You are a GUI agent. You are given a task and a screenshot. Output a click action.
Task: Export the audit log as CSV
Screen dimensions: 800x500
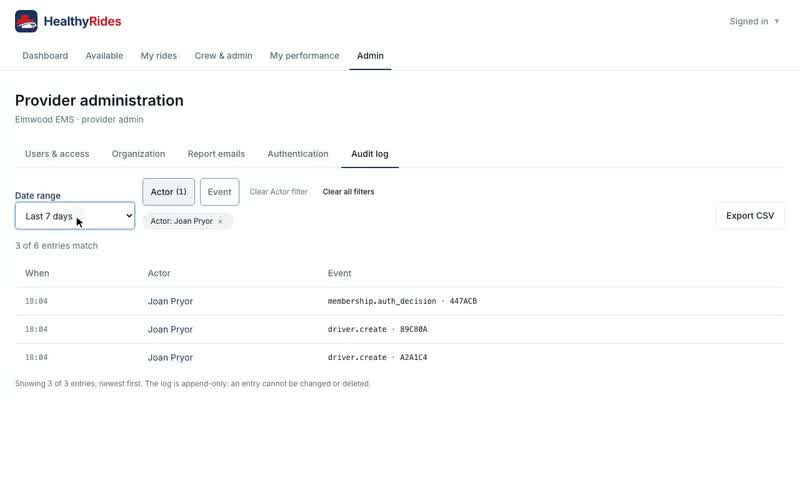point(750,216)
